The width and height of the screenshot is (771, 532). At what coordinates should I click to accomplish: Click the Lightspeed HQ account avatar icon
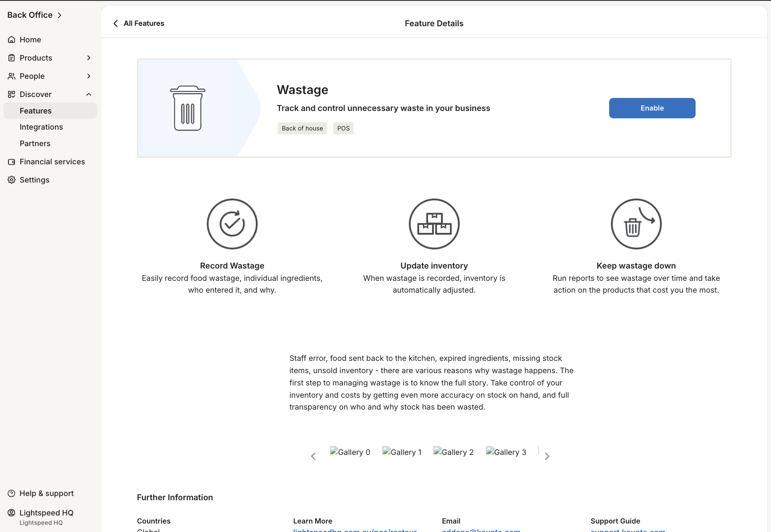click(11, 513)
